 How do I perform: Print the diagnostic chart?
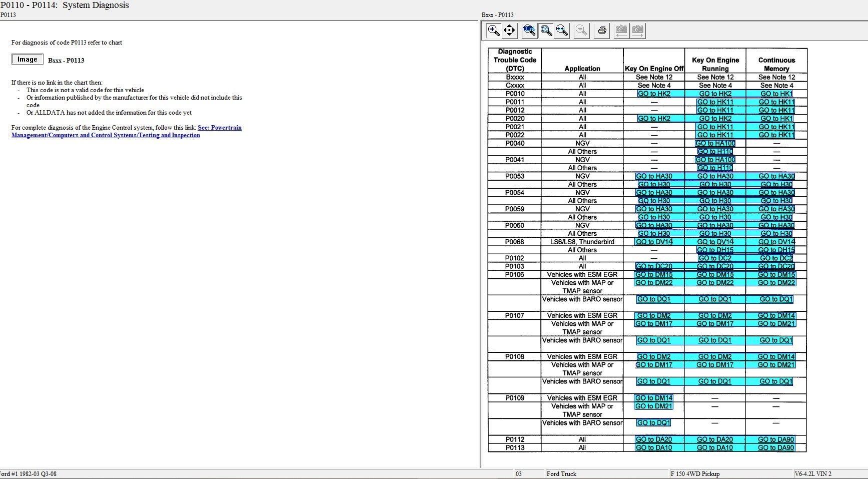pos(602,31)
